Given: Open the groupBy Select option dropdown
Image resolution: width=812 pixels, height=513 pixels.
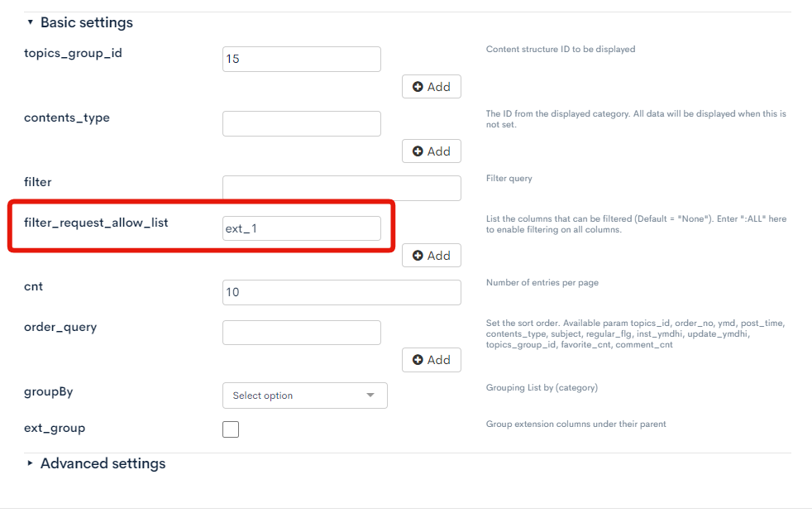Looking at the screenshot, I should [x=304, y=396].
